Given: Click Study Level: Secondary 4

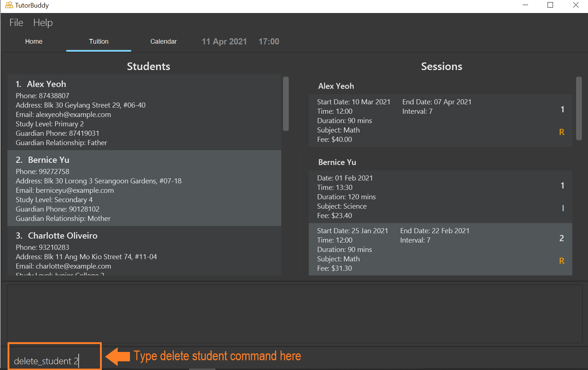Looking at the screenshot, I should [54, 200].
